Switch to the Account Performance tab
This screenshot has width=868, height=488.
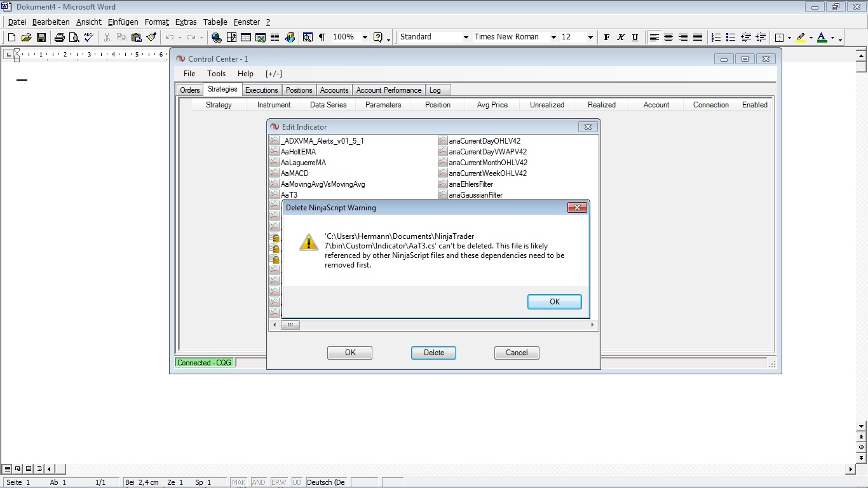389,90
